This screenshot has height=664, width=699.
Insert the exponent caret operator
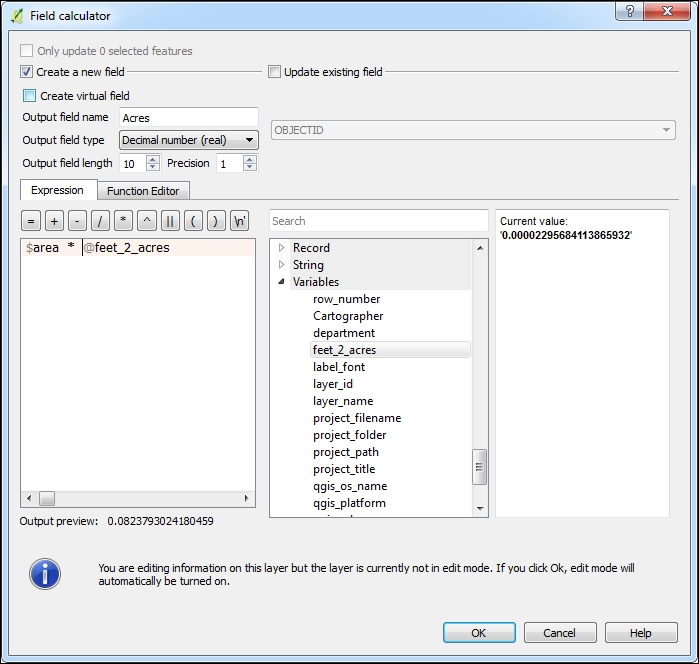pyautogui.click(x=147, y=221)
